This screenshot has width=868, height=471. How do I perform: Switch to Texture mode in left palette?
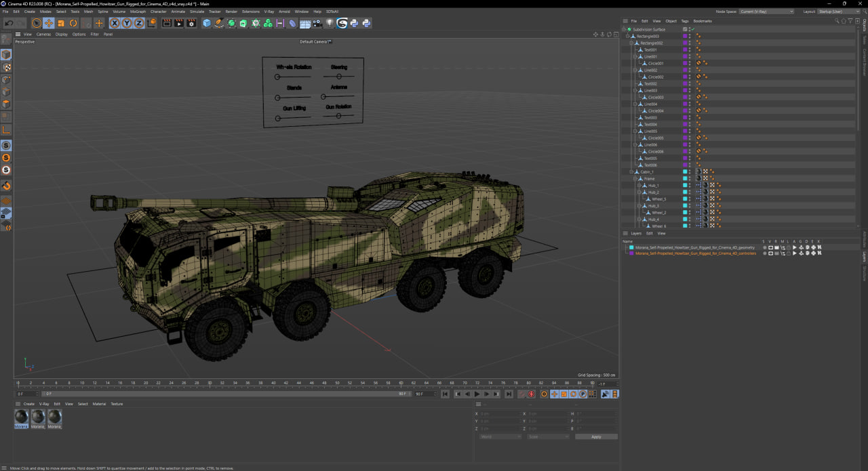(6, 67)
